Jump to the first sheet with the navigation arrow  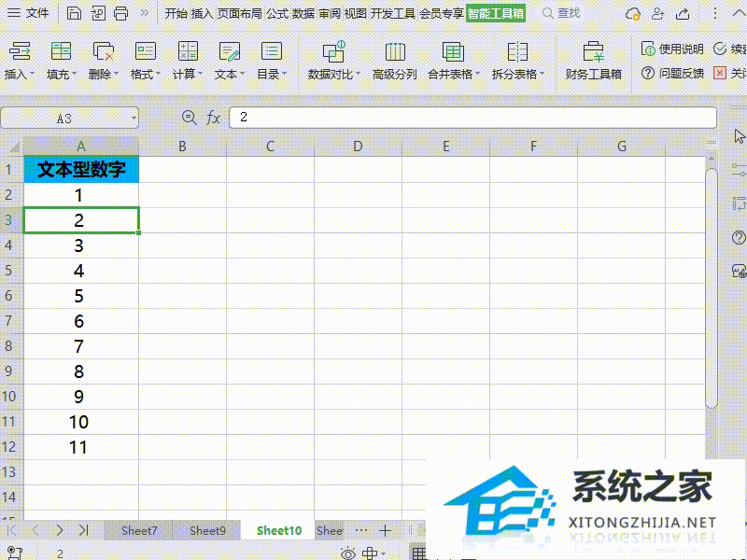tap(12, 530)
